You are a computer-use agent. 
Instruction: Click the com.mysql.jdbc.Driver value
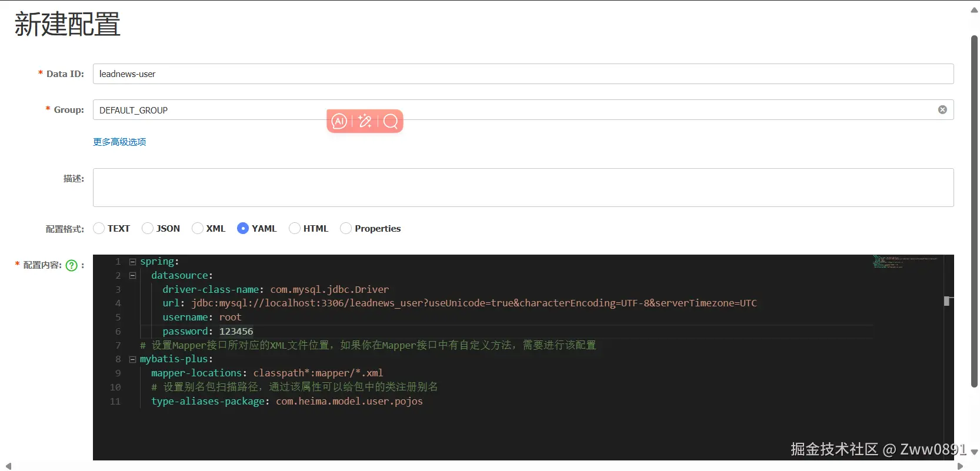coord(329,289)
